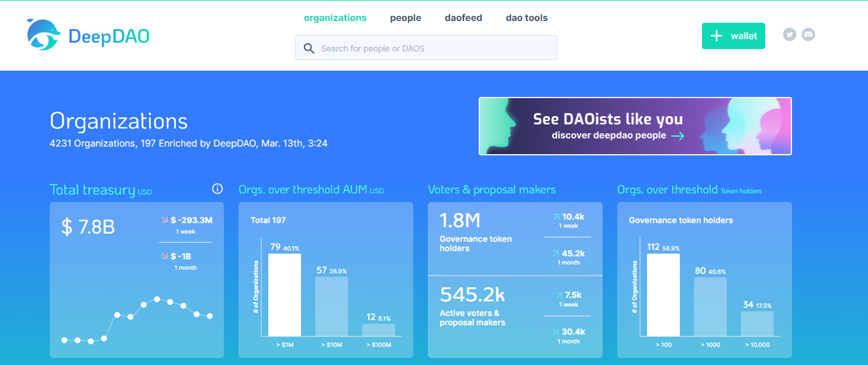Click the > $100M axis label
This screenshot has height=365, width=868.
pyautogui.click(x=378, y=345)
